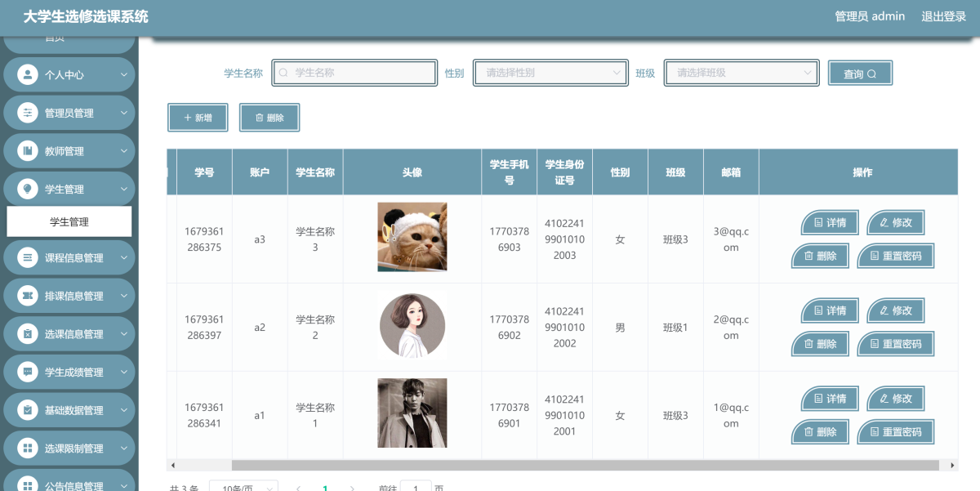Click the 查询 search button
The image size is (980, 491).
point(860,74)
